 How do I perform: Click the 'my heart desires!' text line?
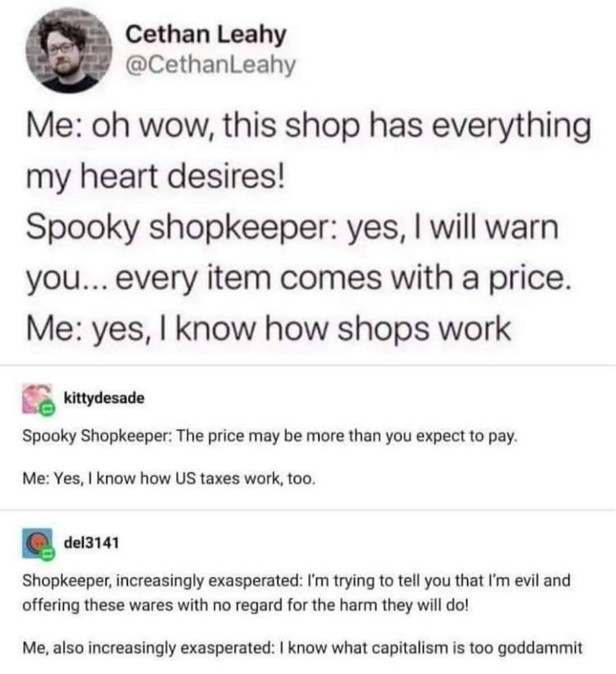pos(155,178)
